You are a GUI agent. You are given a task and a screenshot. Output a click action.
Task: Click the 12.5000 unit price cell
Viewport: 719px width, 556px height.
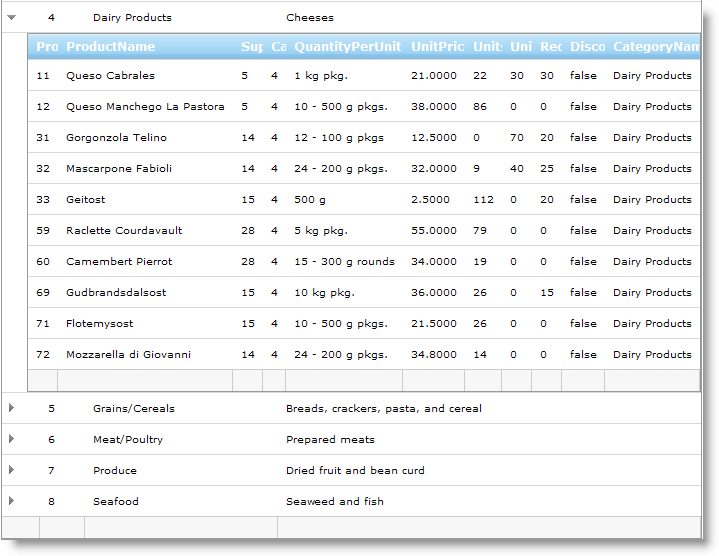pos(434,138)
